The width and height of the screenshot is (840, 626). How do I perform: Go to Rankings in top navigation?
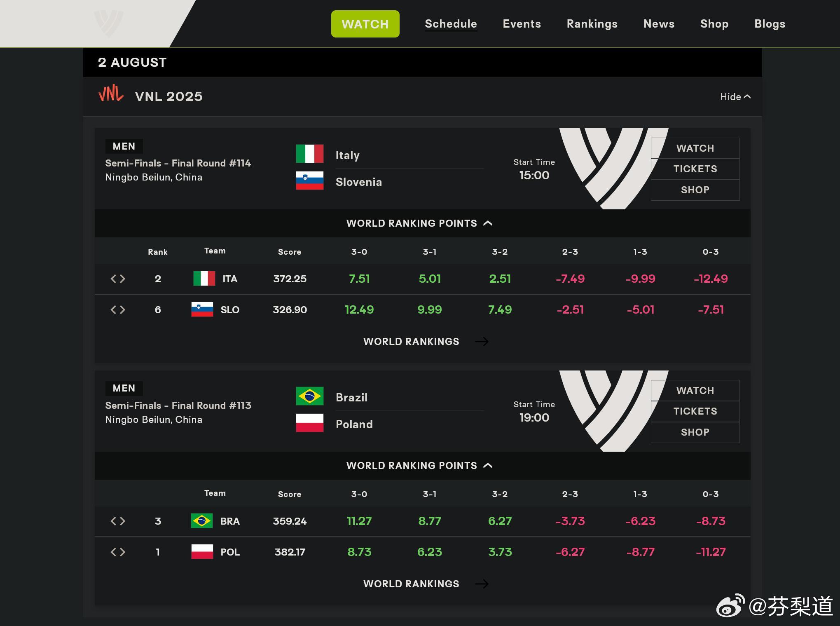click(592, 24)
